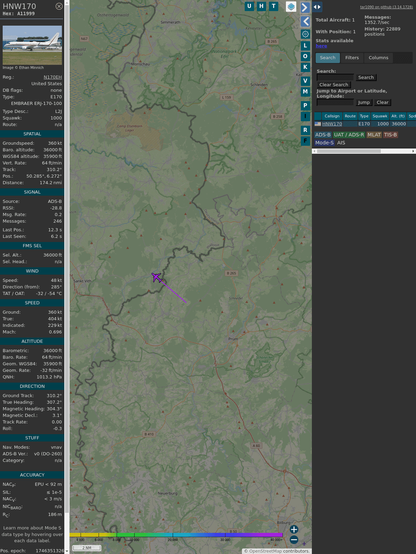Collapse map buttons with left chevron
Image resolution: width=416 pixels, height=554 pixels.
[305, 21]
